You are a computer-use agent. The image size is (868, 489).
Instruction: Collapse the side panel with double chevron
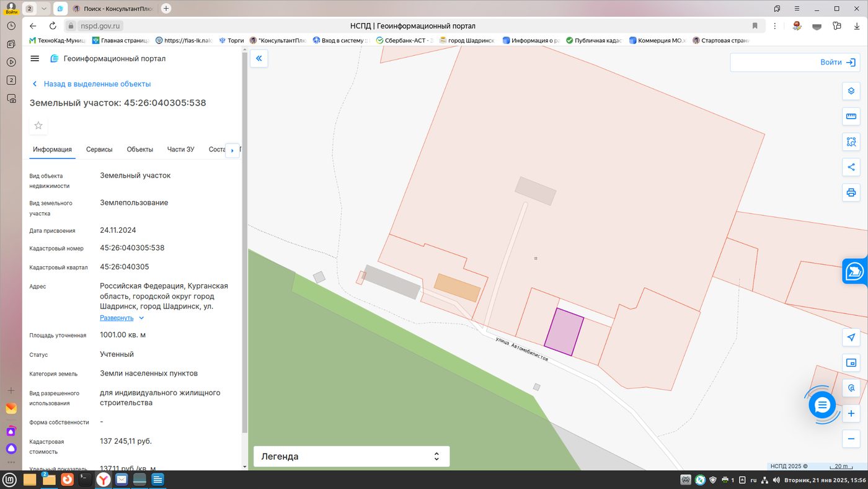pyautogui.click(x=259, y=59)
